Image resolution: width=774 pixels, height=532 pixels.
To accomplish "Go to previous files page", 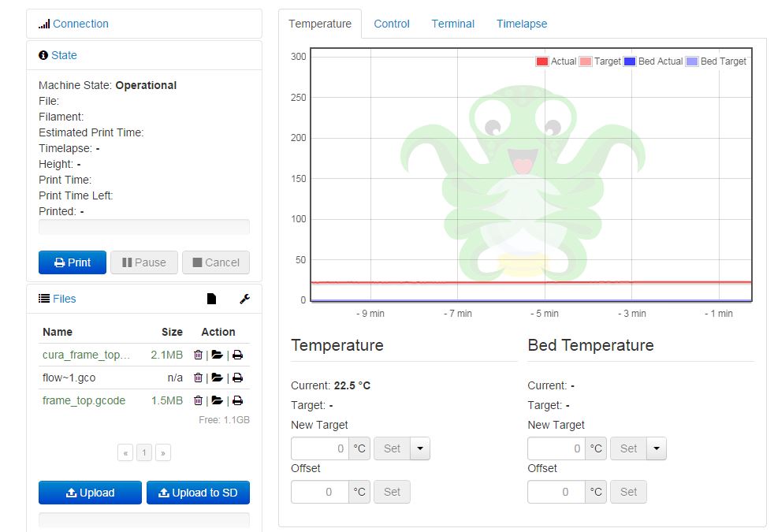I will (x=125, y=452).
